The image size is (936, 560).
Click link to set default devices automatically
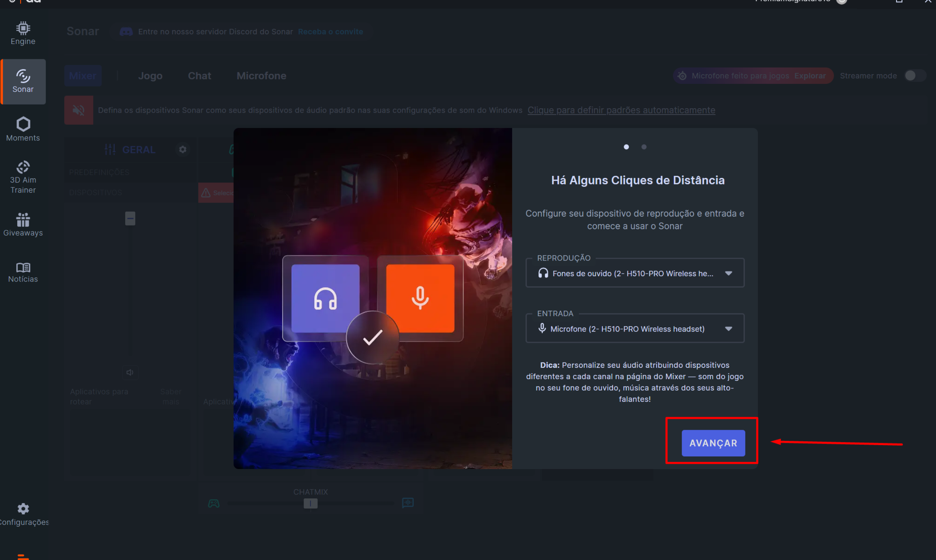click(621, 110)
